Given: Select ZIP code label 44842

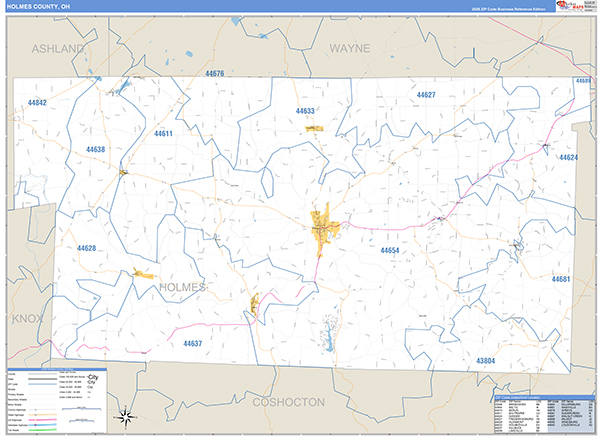Looking at the screenshot, I should pyautogui.click(x=37, y=103).
